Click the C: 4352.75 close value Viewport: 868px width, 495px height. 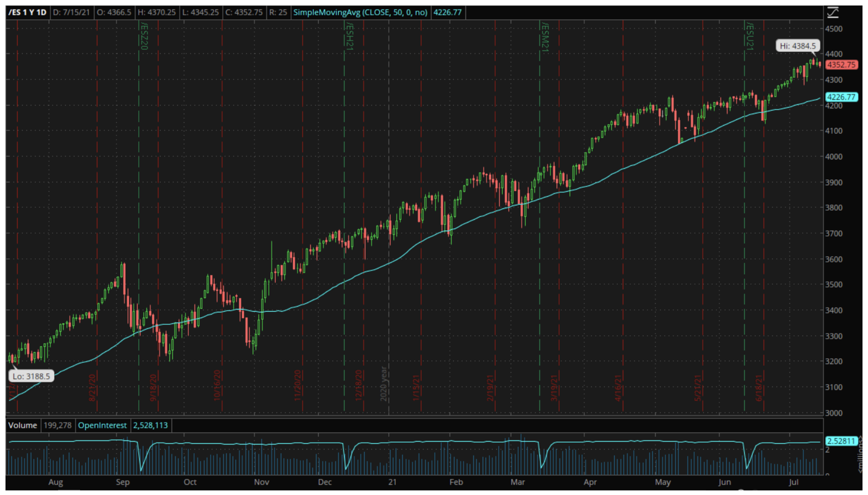[x=244, y=12]
